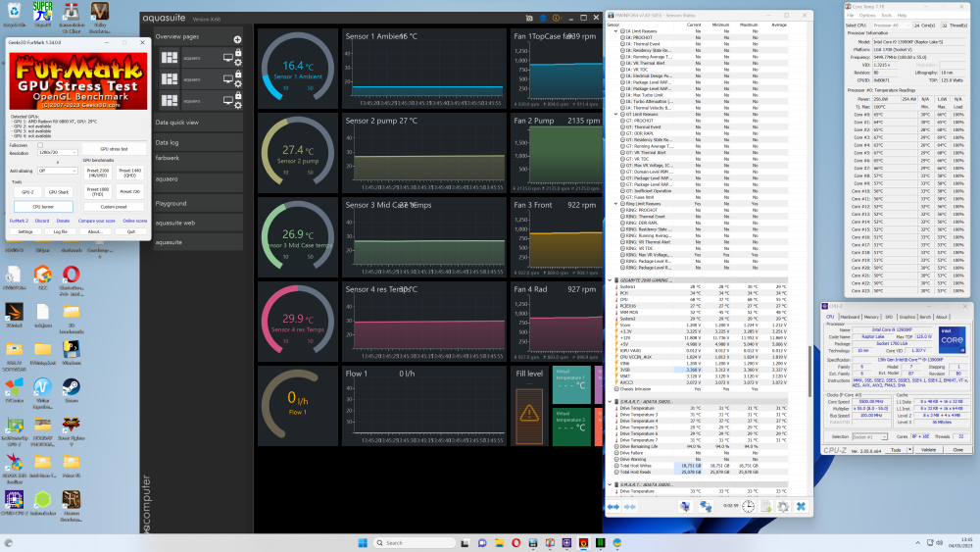Open Data quick view in aquasuite sidebar

[198, 123]
